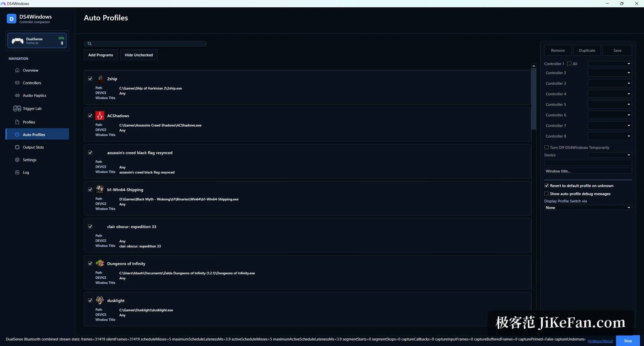
Task: Open the Overview page
Action: pos(37,70)
